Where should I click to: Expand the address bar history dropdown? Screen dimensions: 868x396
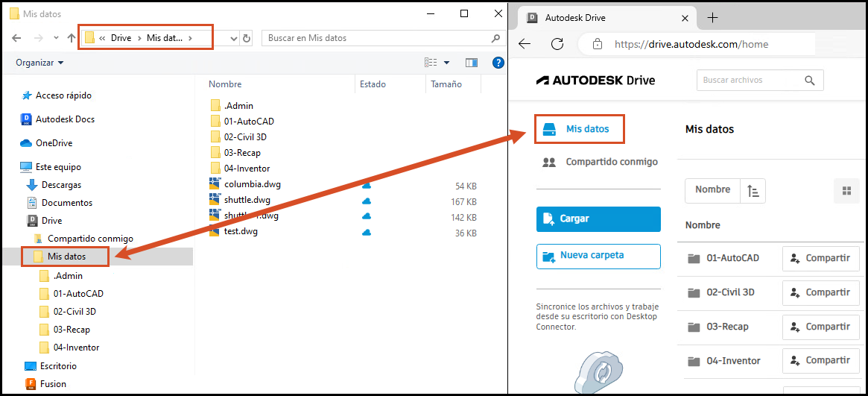click(234, 38)
